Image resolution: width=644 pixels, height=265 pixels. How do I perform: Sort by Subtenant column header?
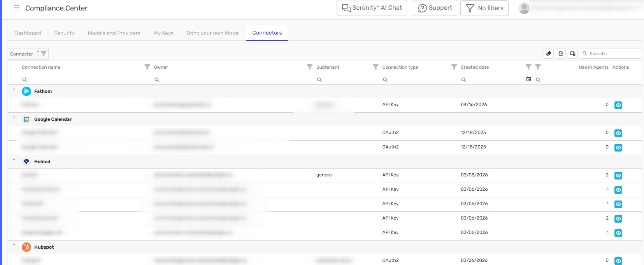click(x=328, y=67)
